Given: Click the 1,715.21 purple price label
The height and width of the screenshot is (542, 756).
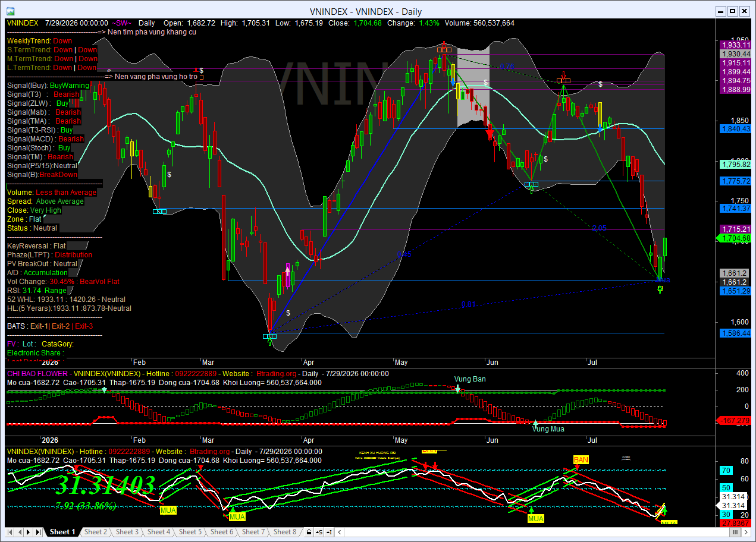Looking at the screenshot, I should click(x=735, y=229).
